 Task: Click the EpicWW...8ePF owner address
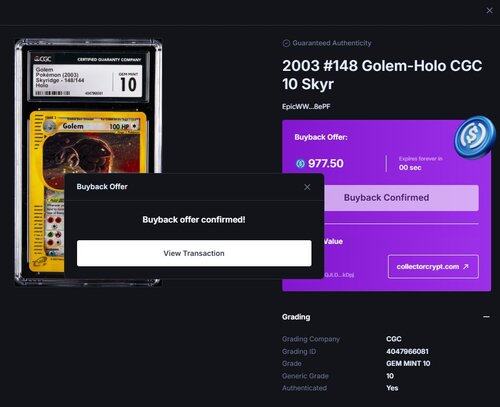click(x=306, y=107)
